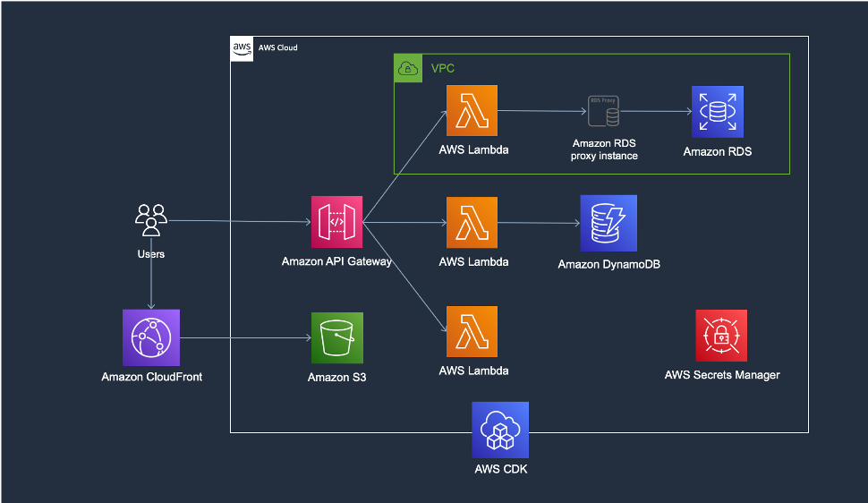Select the Amazon RDS proxy instance icon

click(603, 111)
